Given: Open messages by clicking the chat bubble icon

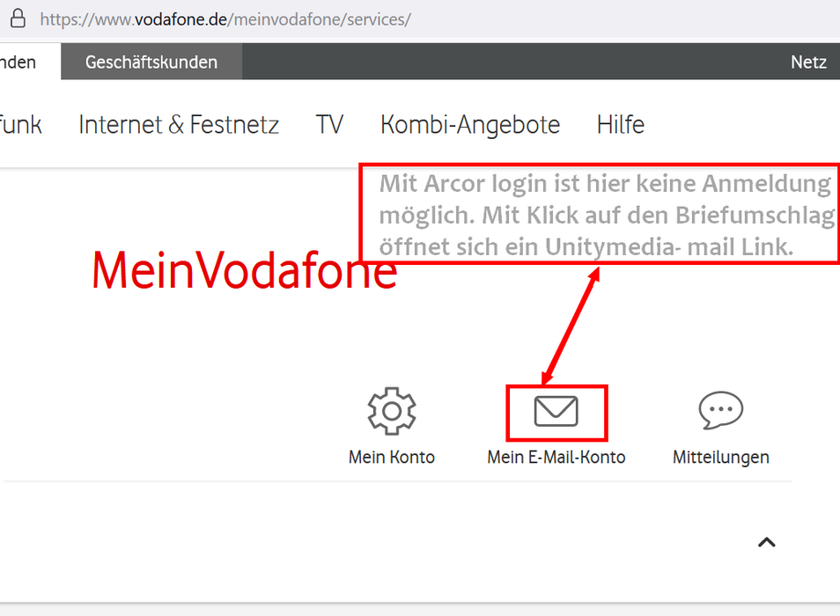Looking at the screenshot, I should (x=720, y=410).
